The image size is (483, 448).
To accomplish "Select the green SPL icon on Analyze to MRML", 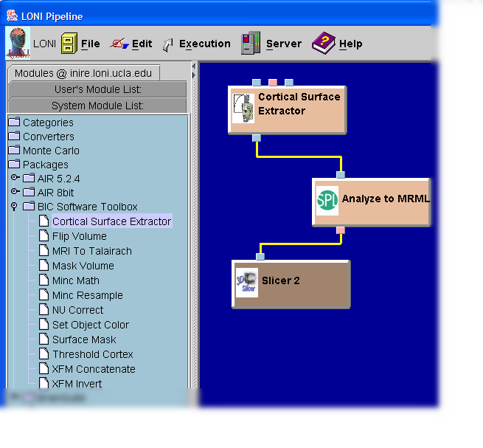I will tap(327, 200).
